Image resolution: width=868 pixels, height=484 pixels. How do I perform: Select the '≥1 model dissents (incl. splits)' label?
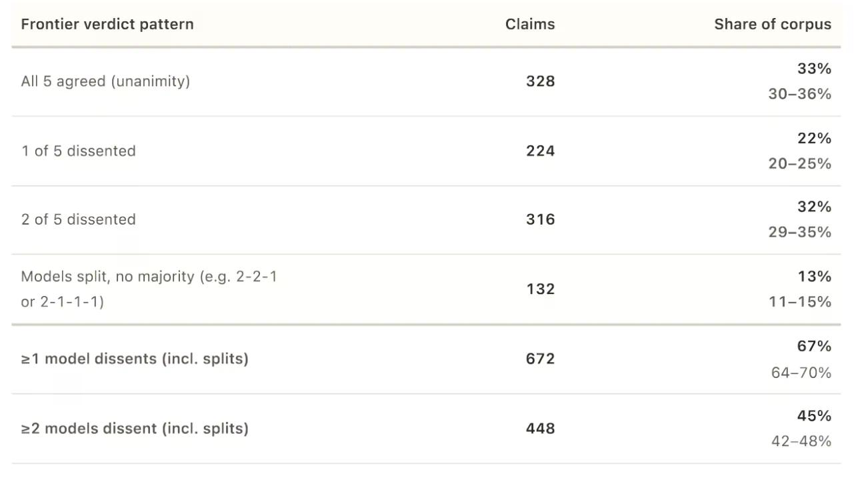click(x=135, y=359)
